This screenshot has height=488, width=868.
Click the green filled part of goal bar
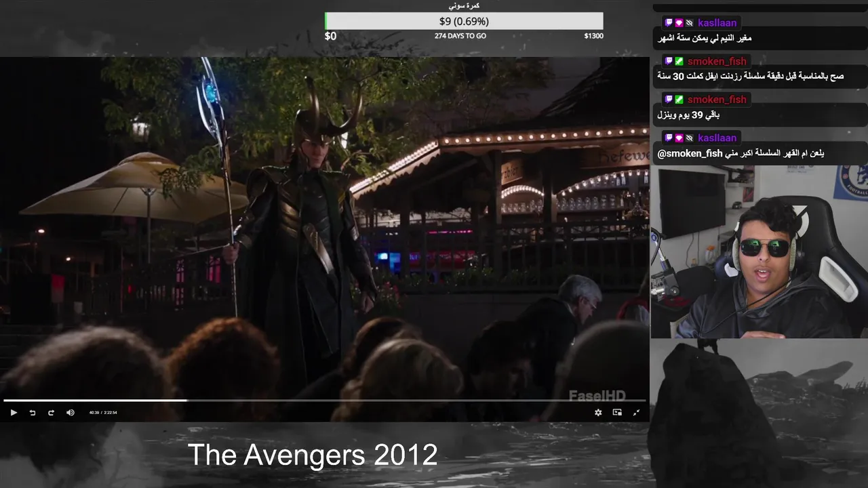point(326,21)
